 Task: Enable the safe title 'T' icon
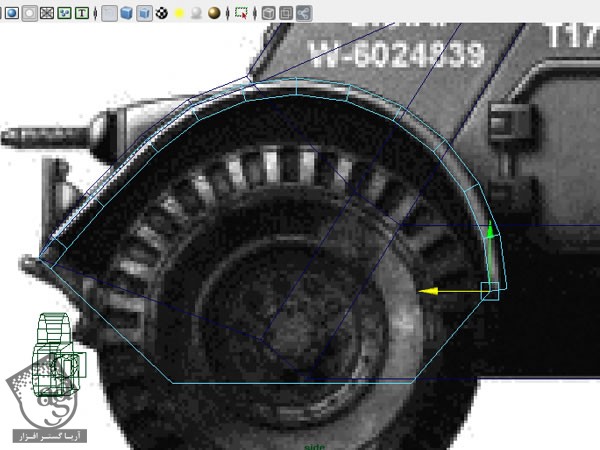[82, 14]
